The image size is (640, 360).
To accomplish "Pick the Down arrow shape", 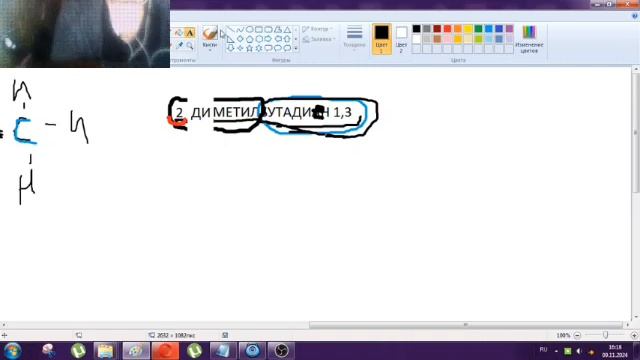I will tap(231, 48).
